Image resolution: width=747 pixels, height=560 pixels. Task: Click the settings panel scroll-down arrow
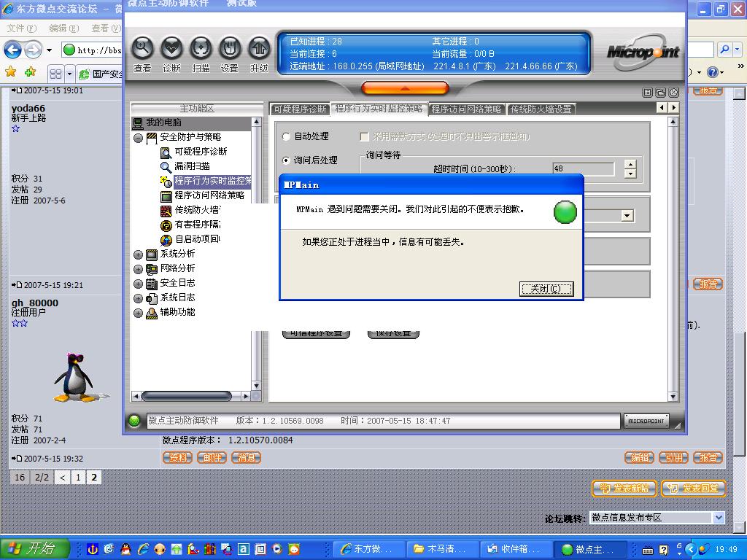pos(673,396)
